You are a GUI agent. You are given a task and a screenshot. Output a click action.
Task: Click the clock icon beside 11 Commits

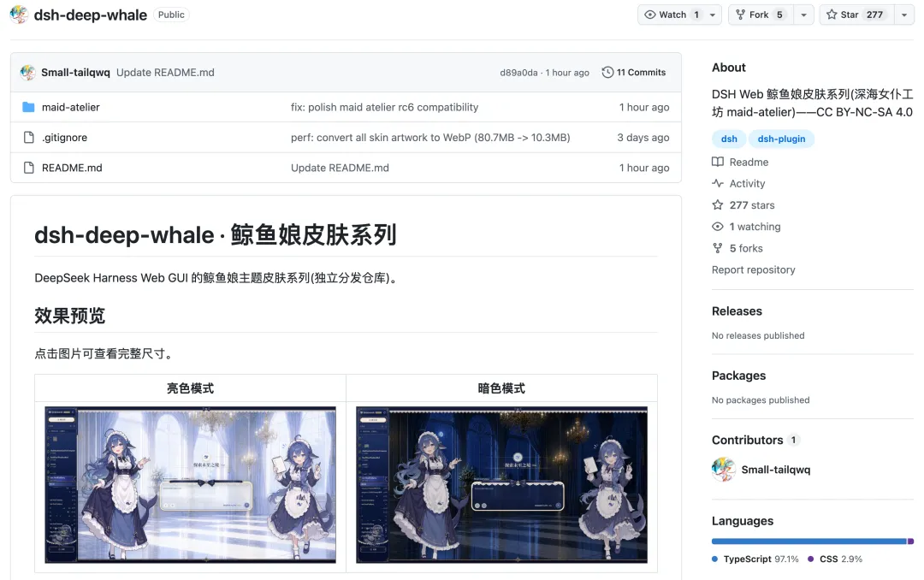607,73
